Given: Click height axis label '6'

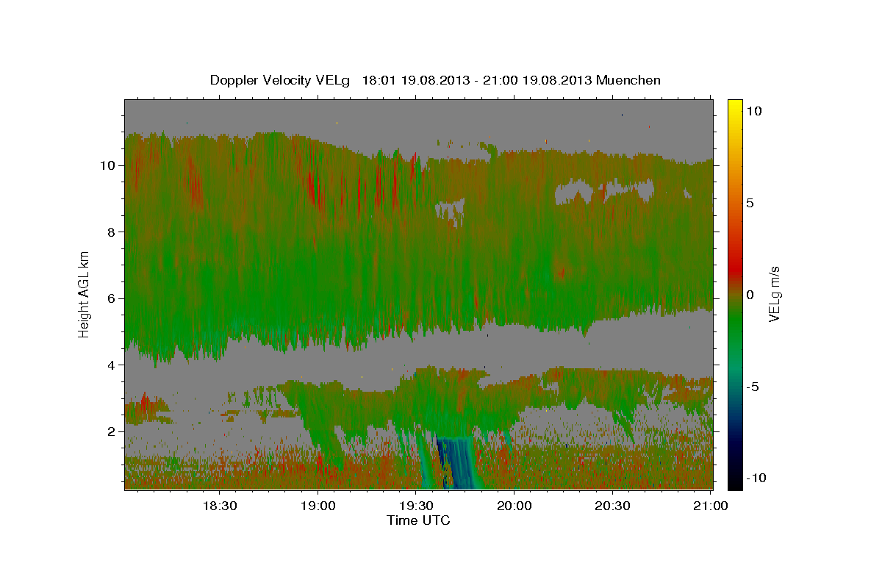Looking at the screenshot, I should 111,298.
